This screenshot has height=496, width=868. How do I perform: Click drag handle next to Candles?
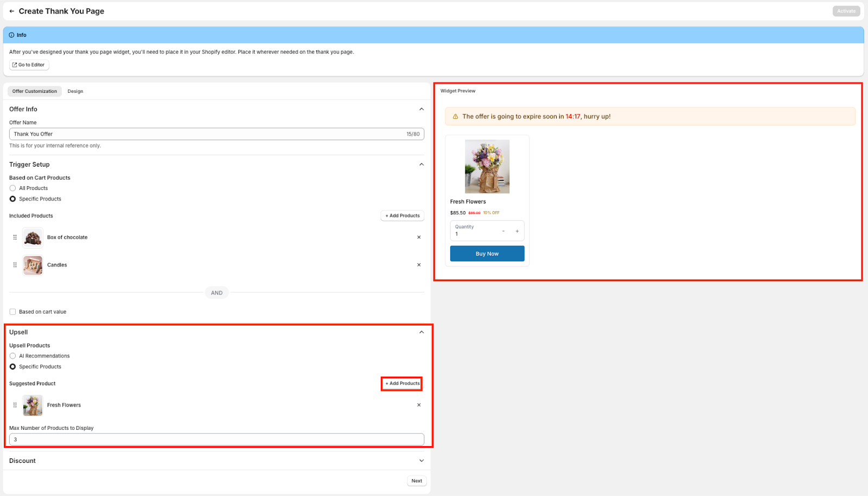[15, 265]
